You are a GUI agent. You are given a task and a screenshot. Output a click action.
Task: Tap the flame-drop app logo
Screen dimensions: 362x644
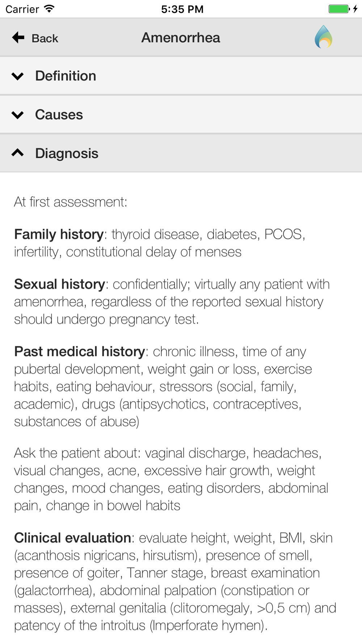click(x=323, y=37)
